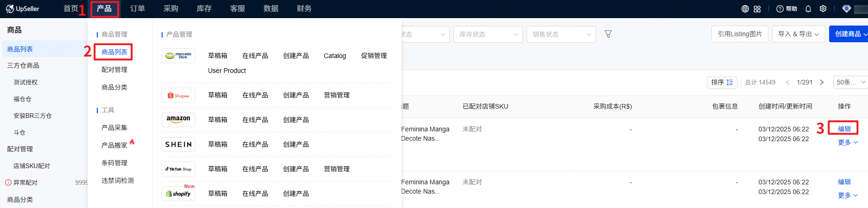Expand 更多 for the first product row
Screen dimensions: 868x208
pyautogui.click(x=847, y=143)
